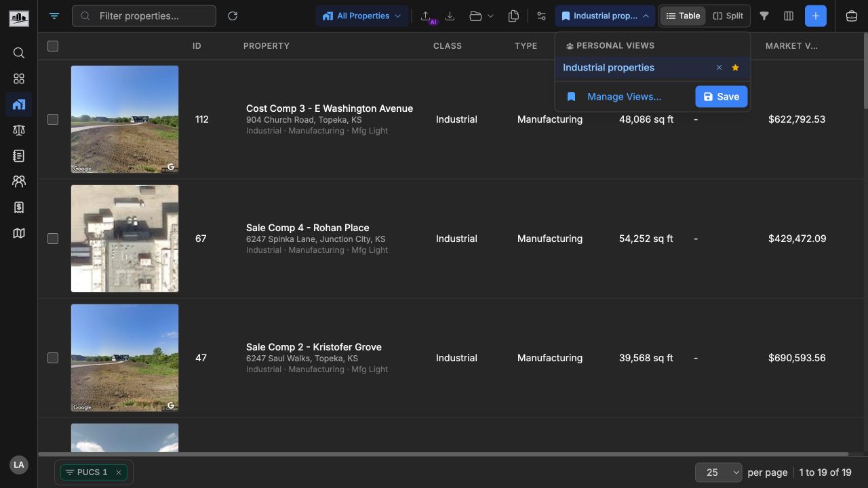Click the refresh icon beside the filter field

point(233,16)
